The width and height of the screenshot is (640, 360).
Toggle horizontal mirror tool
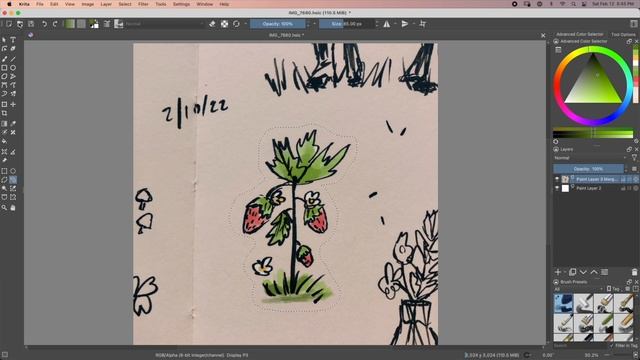387,24
